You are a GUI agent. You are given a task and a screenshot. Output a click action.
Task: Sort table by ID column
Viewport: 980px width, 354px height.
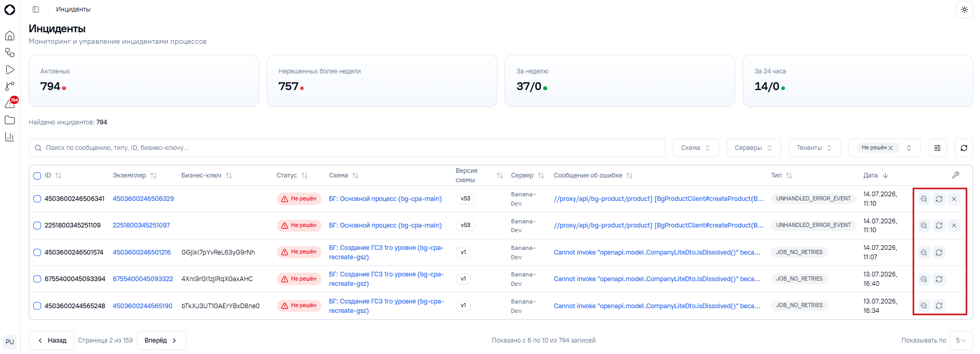[x=53, y=175]
